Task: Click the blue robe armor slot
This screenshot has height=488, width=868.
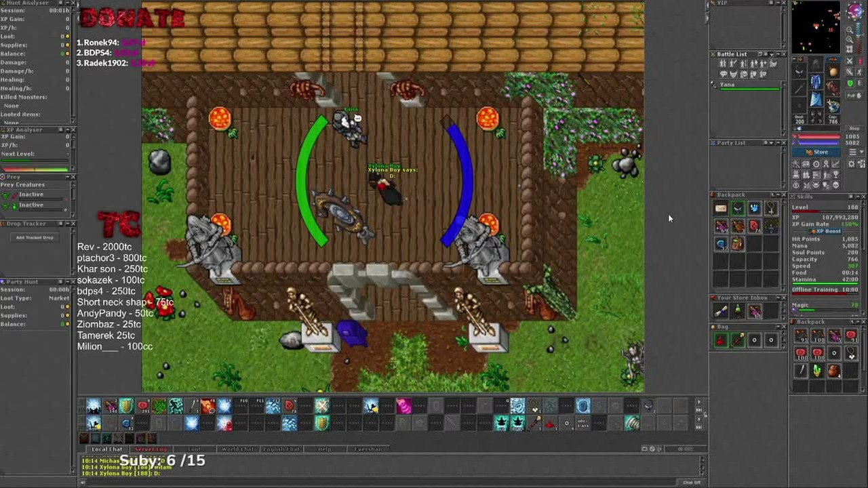Action: 816,81
